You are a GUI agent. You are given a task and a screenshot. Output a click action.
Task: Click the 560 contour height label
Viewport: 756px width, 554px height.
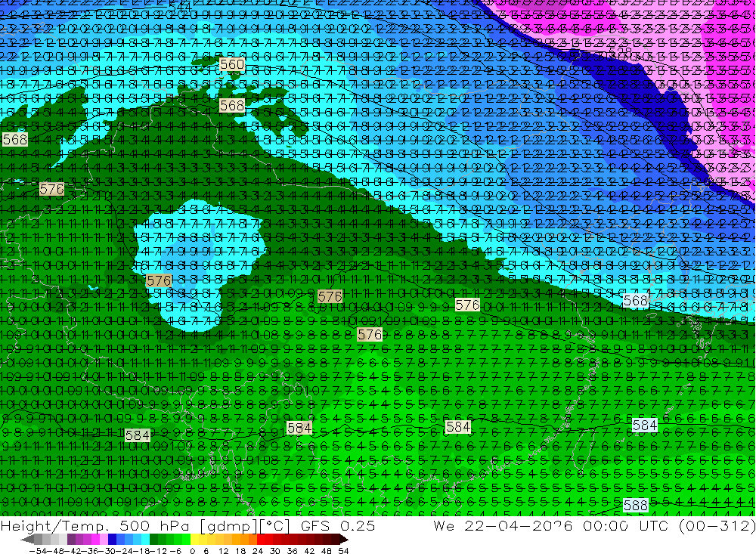tap(232, 64)
